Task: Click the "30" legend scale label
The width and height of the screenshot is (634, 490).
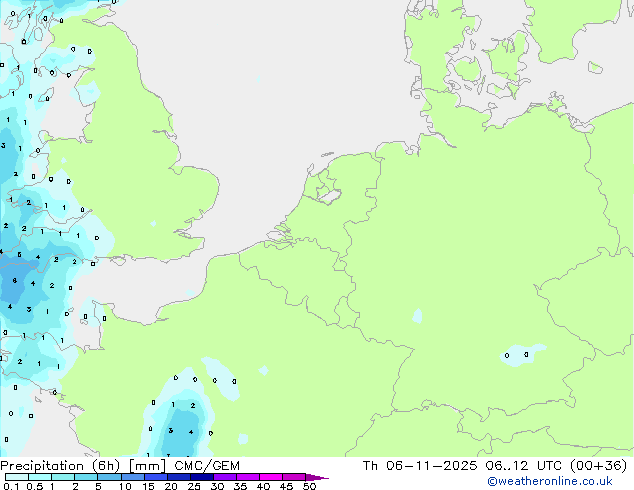Action: [217, 486]
